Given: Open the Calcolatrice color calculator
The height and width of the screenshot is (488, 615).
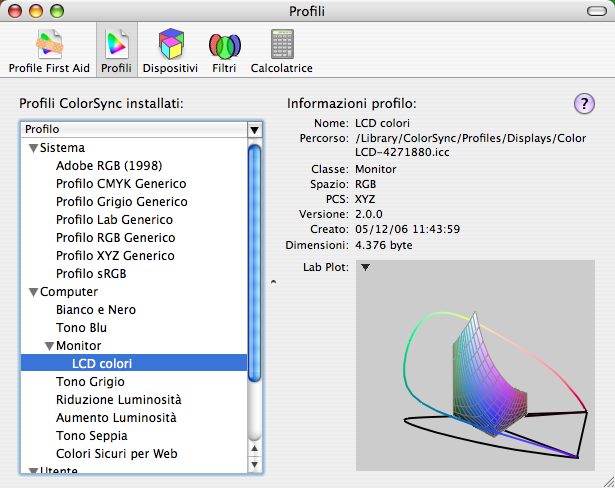Looking at the screenshot, I should [x=282, y=51].
